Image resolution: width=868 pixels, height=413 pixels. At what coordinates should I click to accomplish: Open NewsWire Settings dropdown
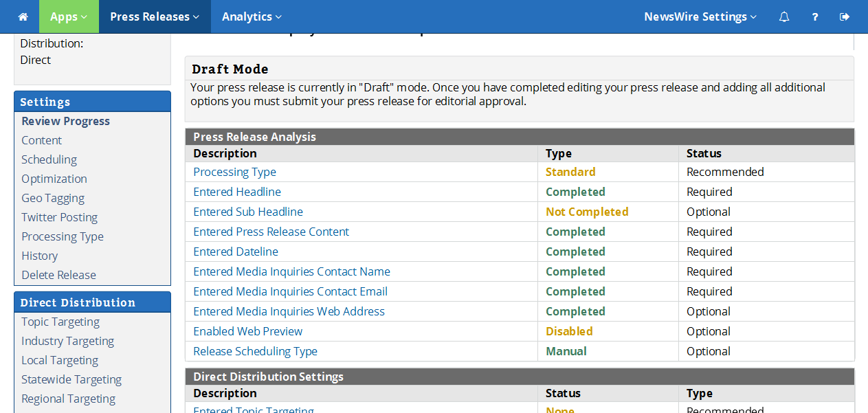pos(700,16)
